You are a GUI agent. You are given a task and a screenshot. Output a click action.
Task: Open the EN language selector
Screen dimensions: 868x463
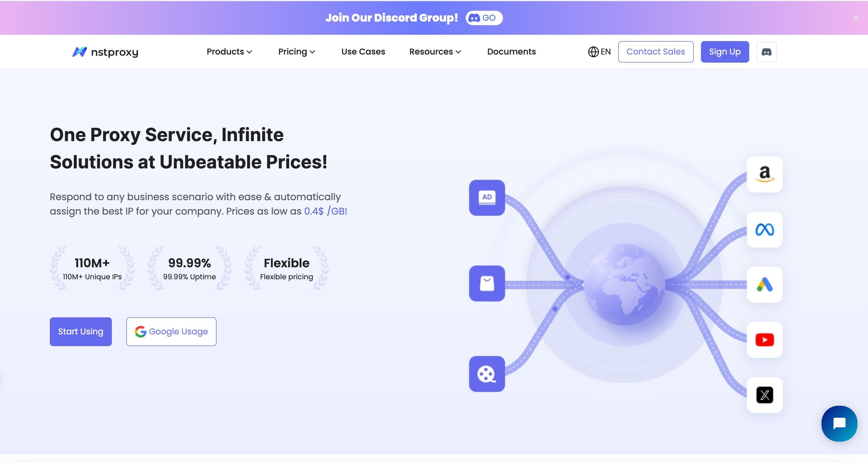(599, 52)
